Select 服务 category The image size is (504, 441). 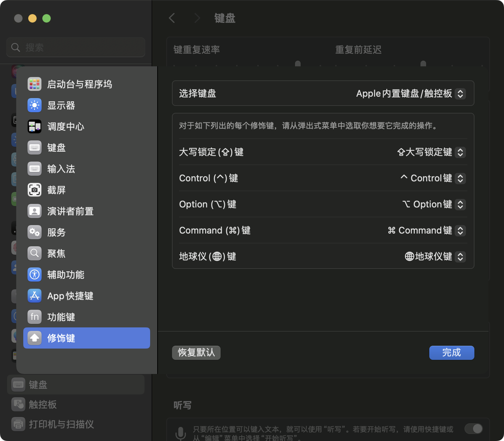(87, 232)
